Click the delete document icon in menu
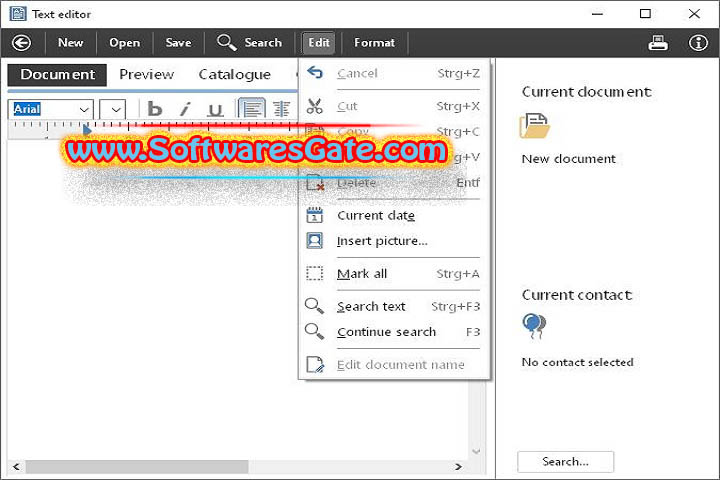720x480 pixels. [x=315, y=182]
